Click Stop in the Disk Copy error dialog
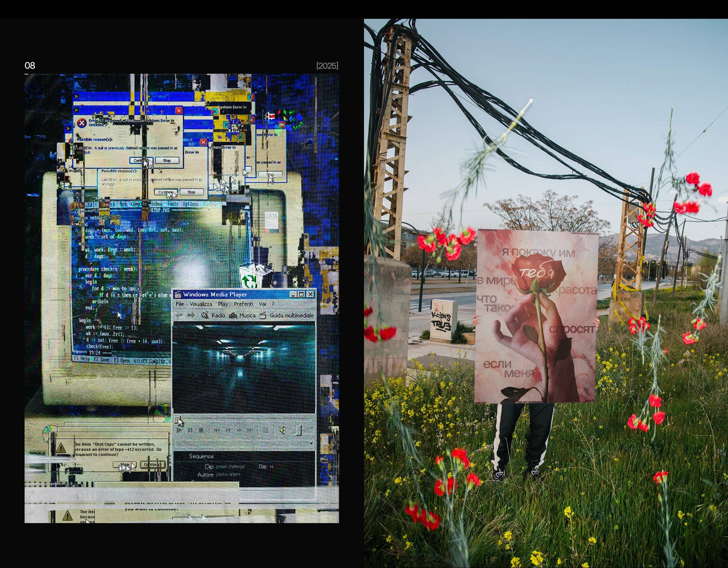The width and height of the screenshot is (728, 568). (125, 465)
